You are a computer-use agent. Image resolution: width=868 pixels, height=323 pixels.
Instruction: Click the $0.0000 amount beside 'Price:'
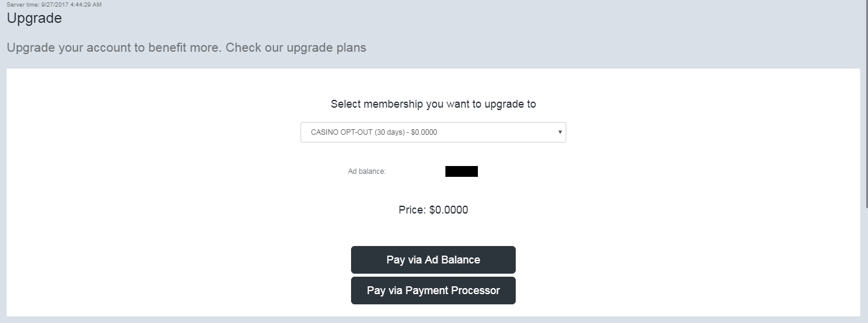(x=448, y=210)
